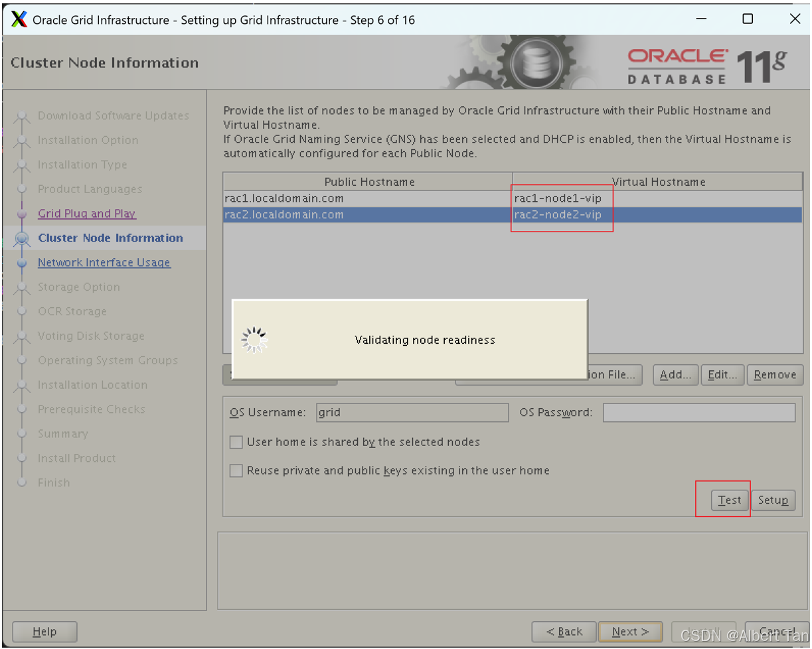Click the X11 window icon in title bar
The height and width of the screenshot is (649, 812).
coord(20,19)
